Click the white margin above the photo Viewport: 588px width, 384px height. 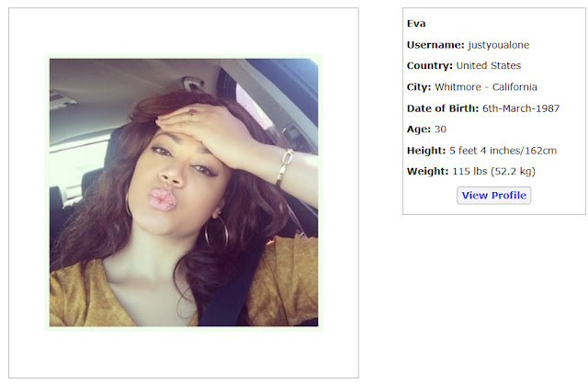(184, 32)
